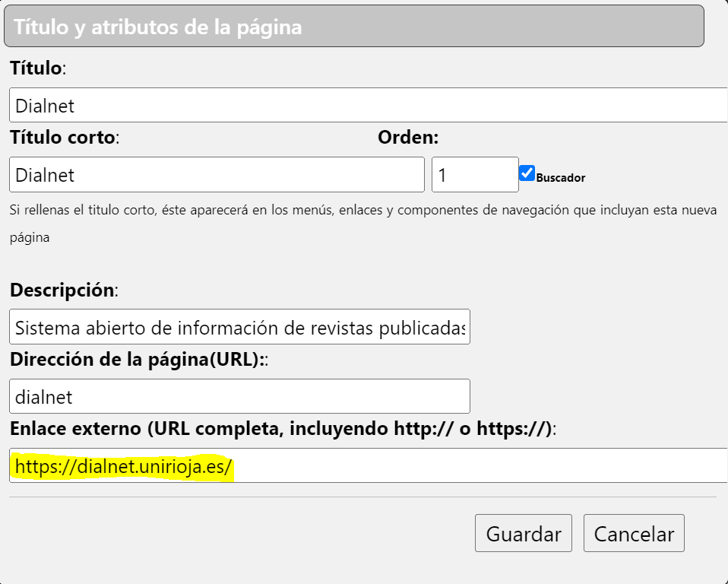Image resolution: width=728 pixels, height=584 pixels.
Task: Click the Título corto input field
Action: point(217,175)
